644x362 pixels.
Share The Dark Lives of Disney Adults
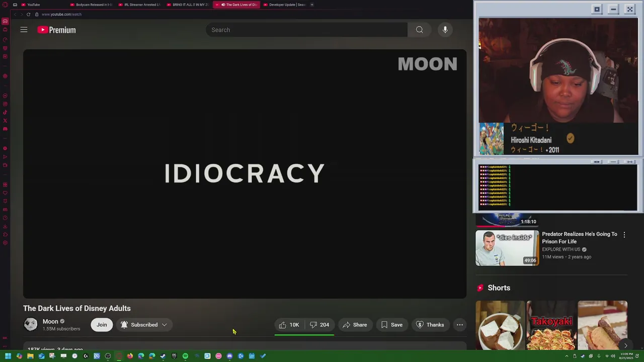[x=355, y=325]
